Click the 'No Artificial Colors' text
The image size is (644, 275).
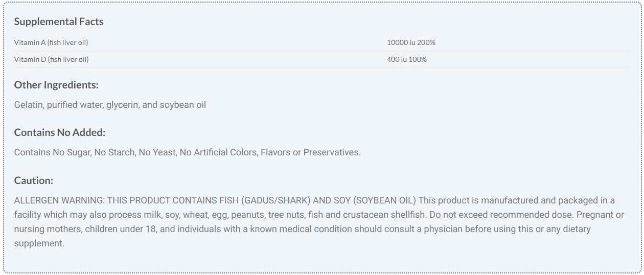(219, 152)
